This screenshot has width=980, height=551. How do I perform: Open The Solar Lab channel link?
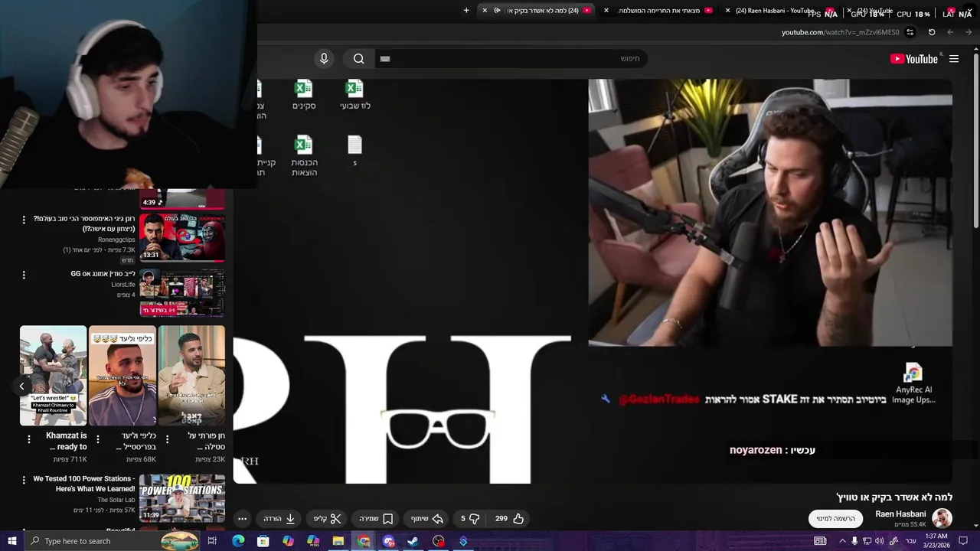point(116,500)
